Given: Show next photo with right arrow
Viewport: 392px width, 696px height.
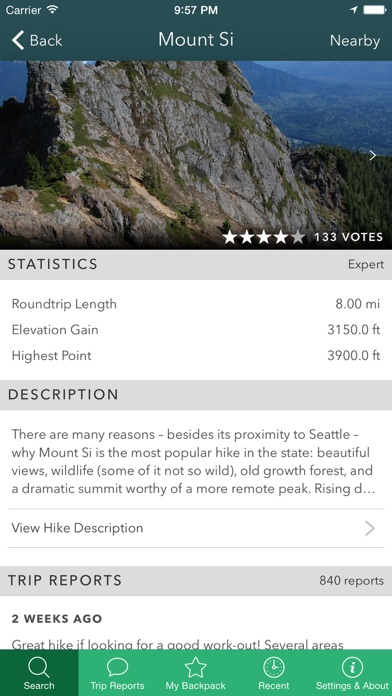Looking at the screenshot, I should click(x=373, y=155).
